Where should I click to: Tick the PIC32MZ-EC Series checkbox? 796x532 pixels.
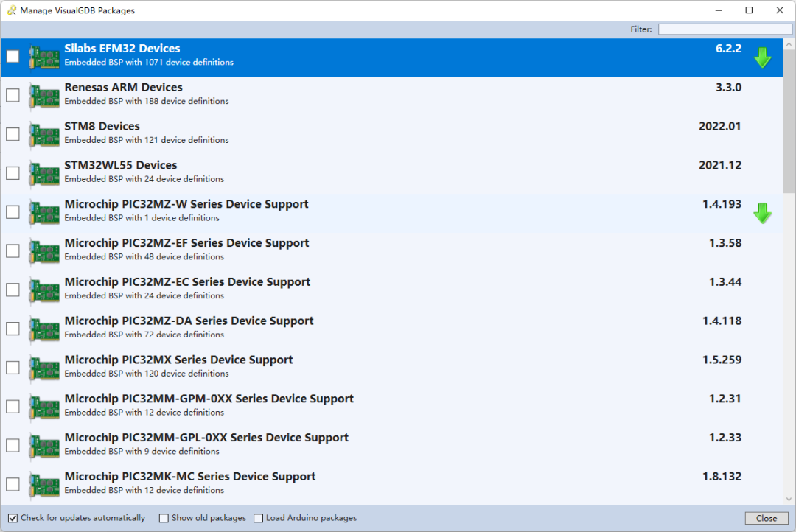13,290
